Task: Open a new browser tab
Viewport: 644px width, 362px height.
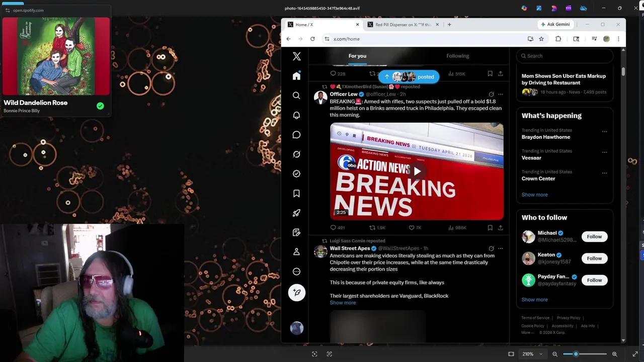Action: pos(449,25)
